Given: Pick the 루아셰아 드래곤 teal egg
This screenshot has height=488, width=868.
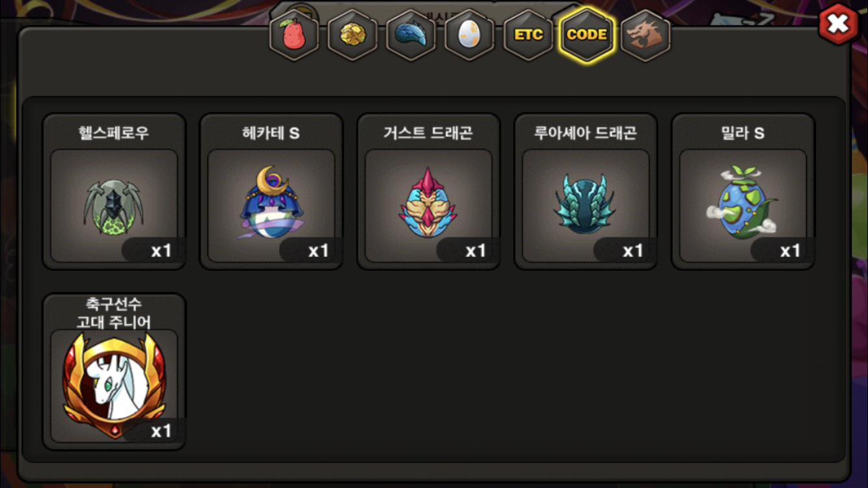Looking at the screenshot, I should click(x=586, y=192).
